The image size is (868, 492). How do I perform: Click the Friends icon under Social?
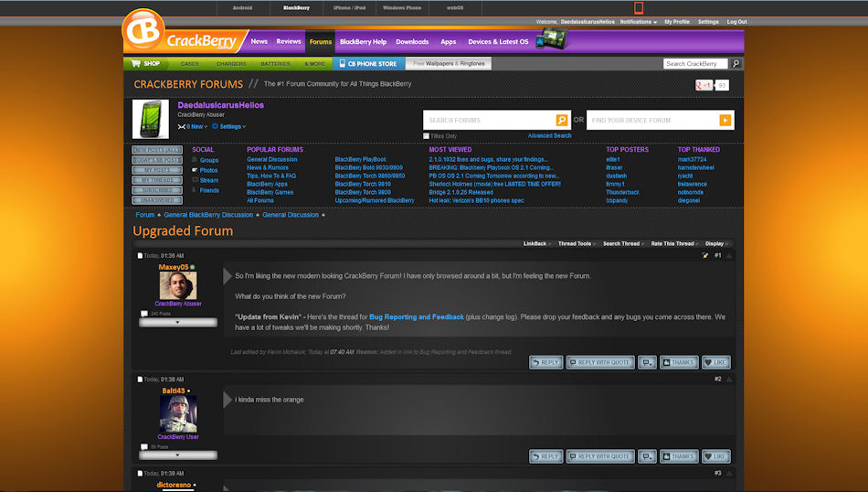click(195, 190)
